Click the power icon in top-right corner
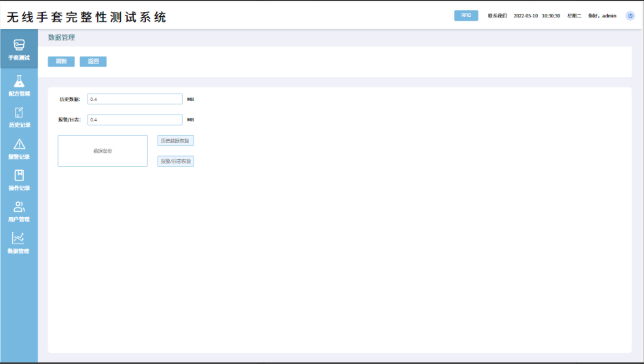This screenshot has height=364, width=644. pos(630,16)
